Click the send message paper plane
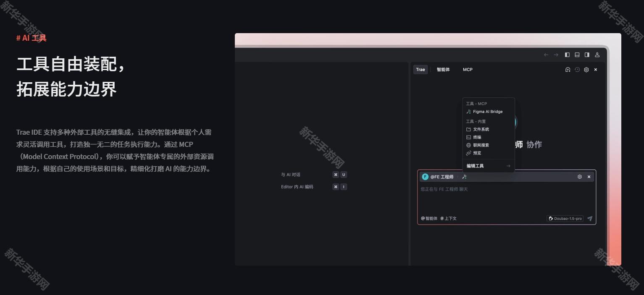 [590, 219]
